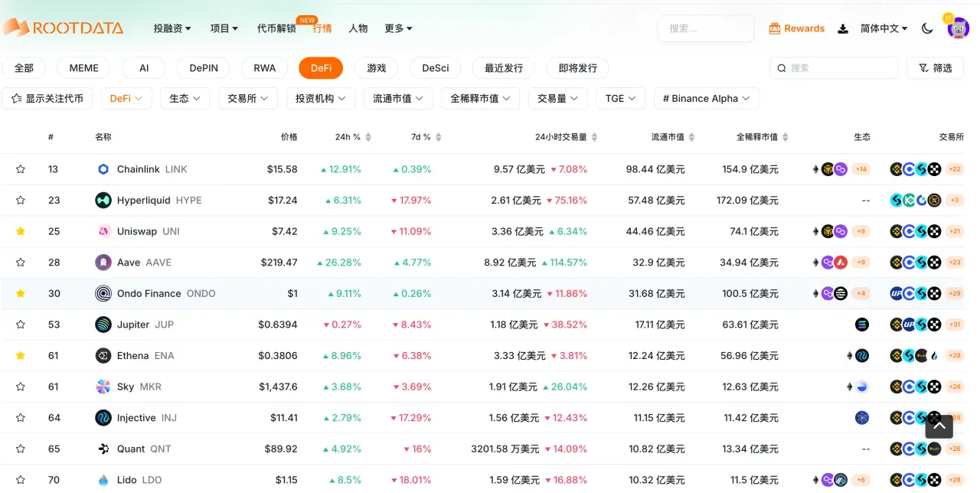
Task: Unstar Ethena from watchlist
Action: point(21,355)
